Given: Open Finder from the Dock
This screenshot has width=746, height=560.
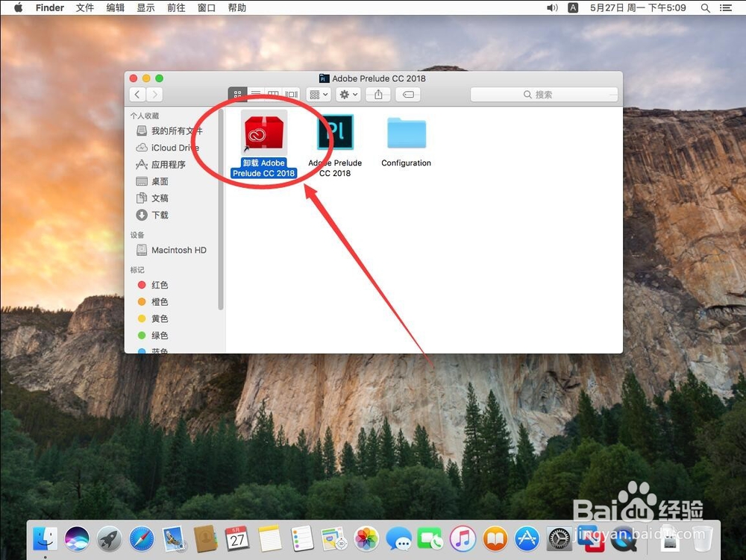Looking at the screenshot, I should pos(46,539).
